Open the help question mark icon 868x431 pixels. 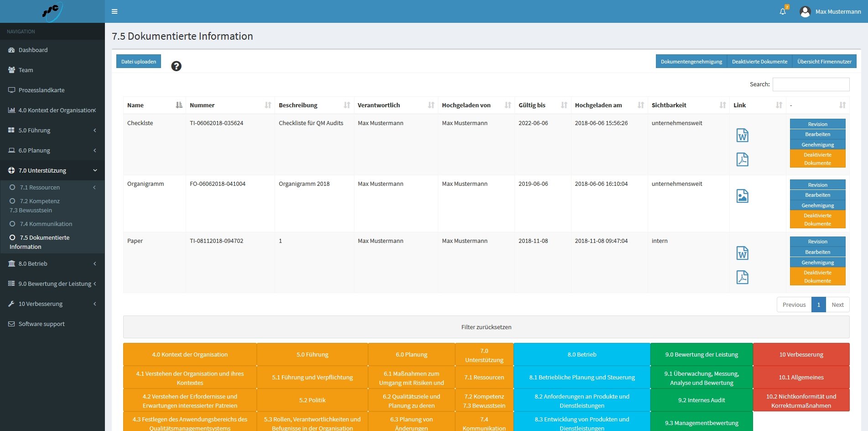tap(176, 66)
